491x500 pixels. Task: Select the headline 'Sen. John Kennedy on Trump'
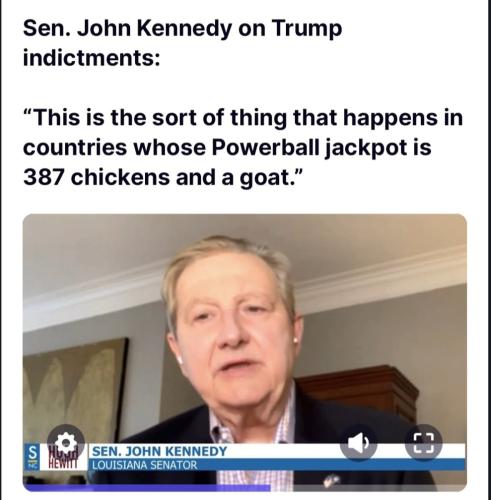(182, 29)
